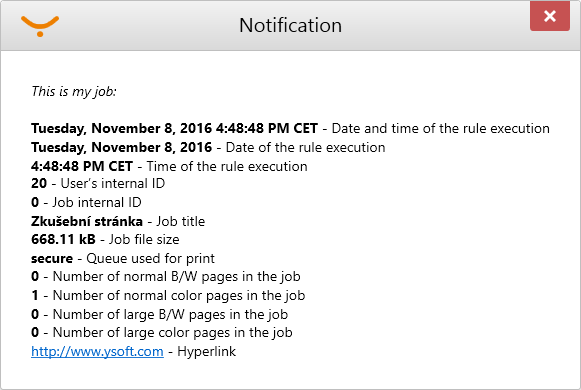Click the orange YSoft logo icon
The image size is (581, 390).
[40, 26]
